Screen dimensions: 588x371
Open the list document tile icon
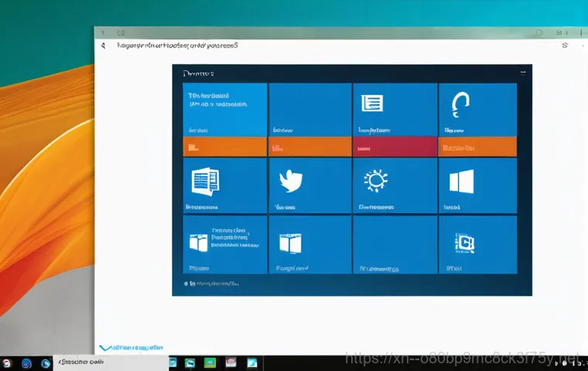[x=372, y=104]
